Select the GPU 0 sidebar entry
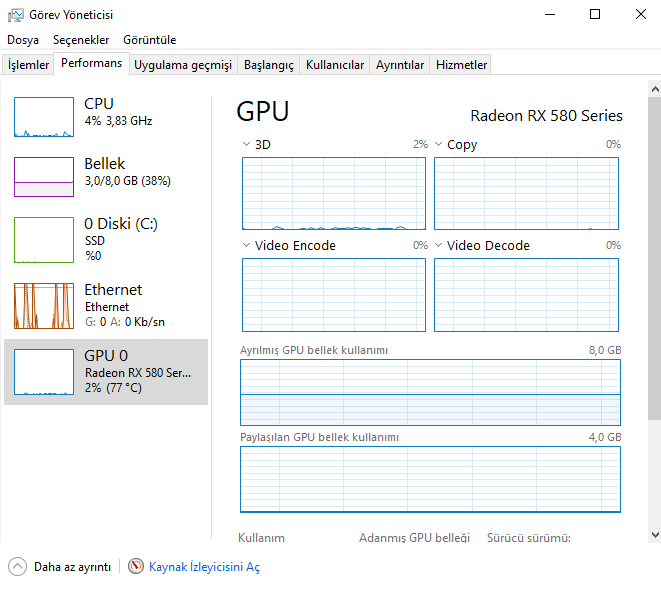The width and height of the screenshot is (661, 590). pos(106,371)
